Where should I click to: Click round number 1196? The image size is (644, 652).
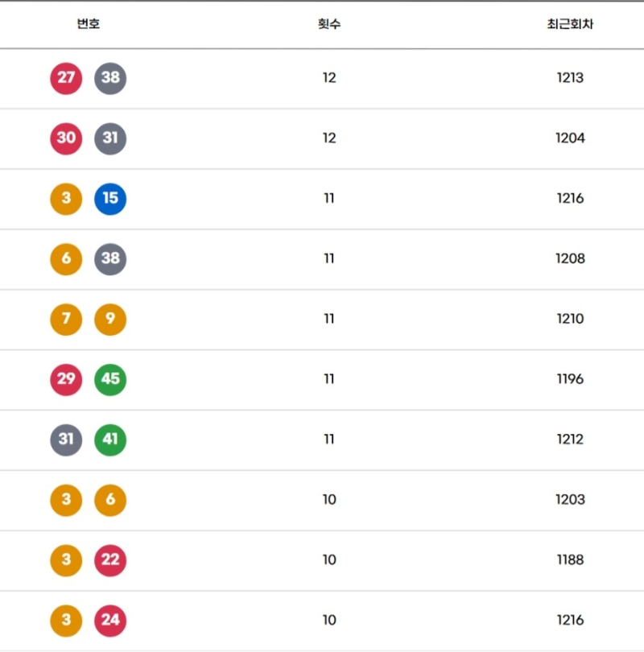[570, 379]
